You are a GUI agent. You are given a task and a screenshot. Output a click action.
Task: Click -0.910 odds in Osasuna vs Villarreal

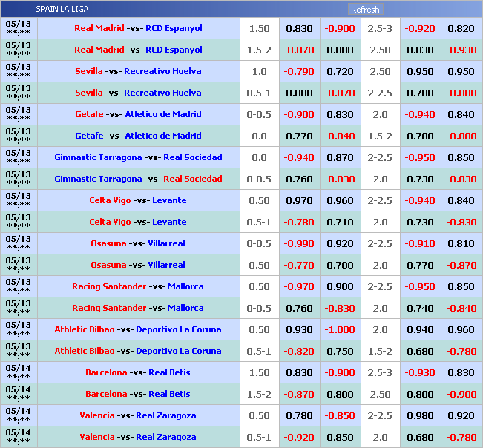tap(420, 243)
